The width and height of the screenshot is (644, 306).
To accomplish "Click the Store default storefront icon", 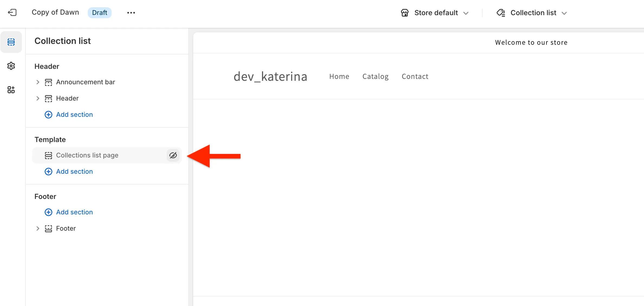I will click(405, 13).
